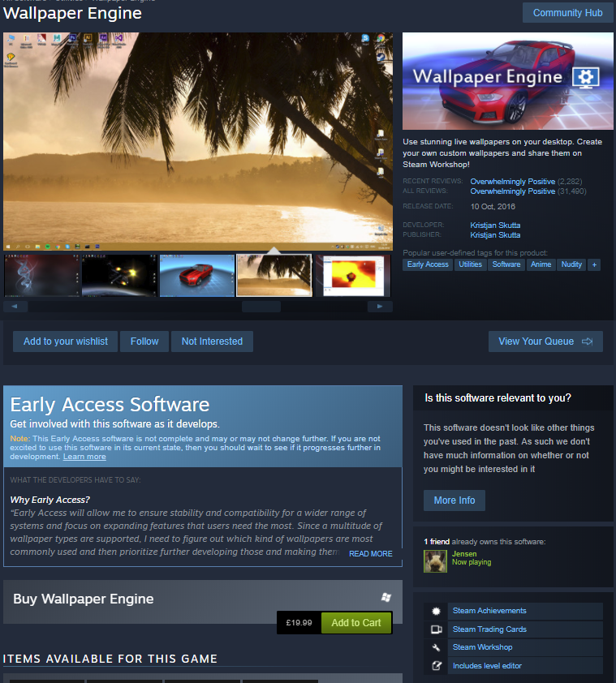Select the smoke wallpaper thumbnail
This screenshot has width=616, height=683.
[42, 276]
